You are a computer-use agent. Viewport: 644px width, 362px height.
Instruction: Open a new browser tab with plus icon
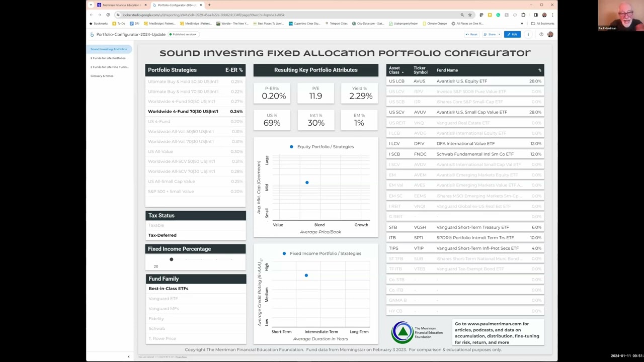(x=209, y=5)
